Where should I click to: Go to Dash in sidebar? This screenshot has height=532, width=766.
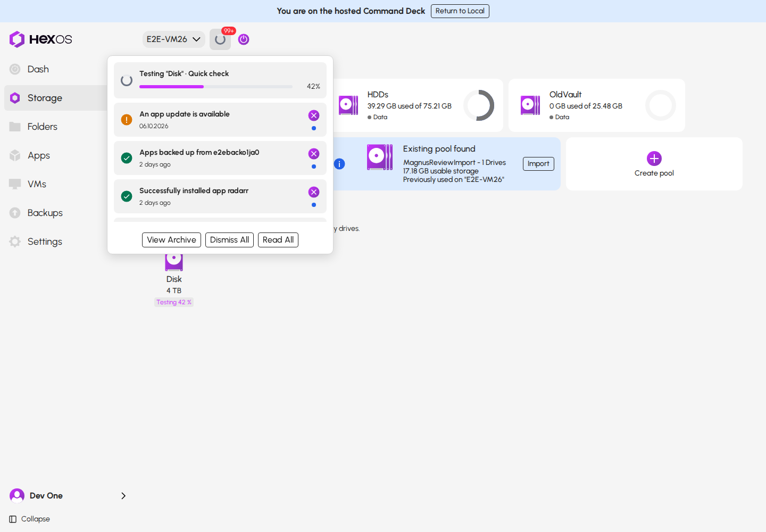tap(38, 69)
